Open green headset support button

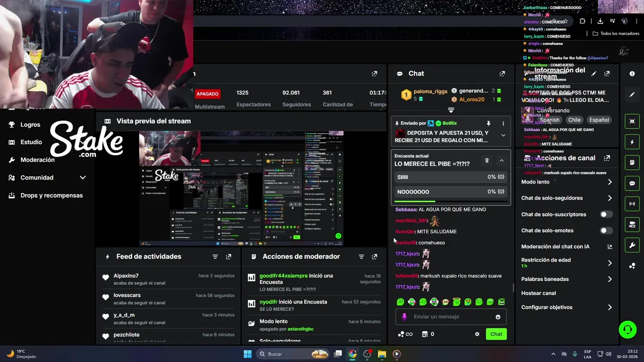[627, 330]
